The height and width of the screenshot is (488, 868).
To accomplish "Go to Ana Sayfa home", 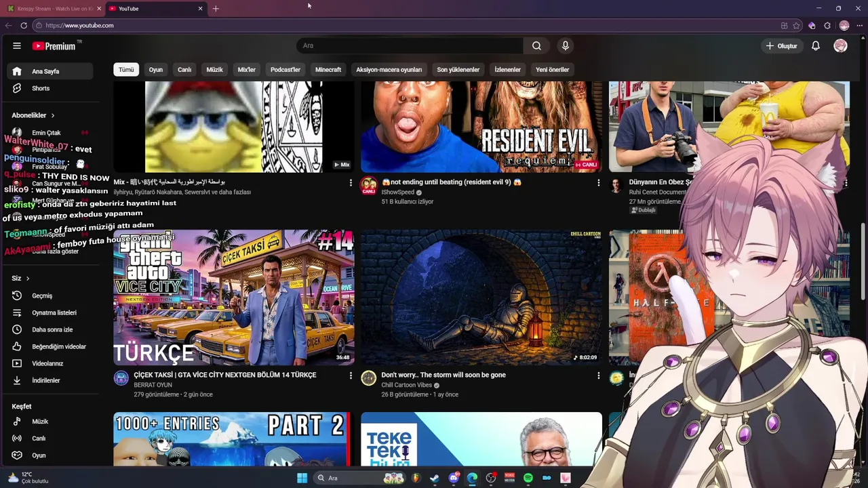I will [x=50, y=71].
